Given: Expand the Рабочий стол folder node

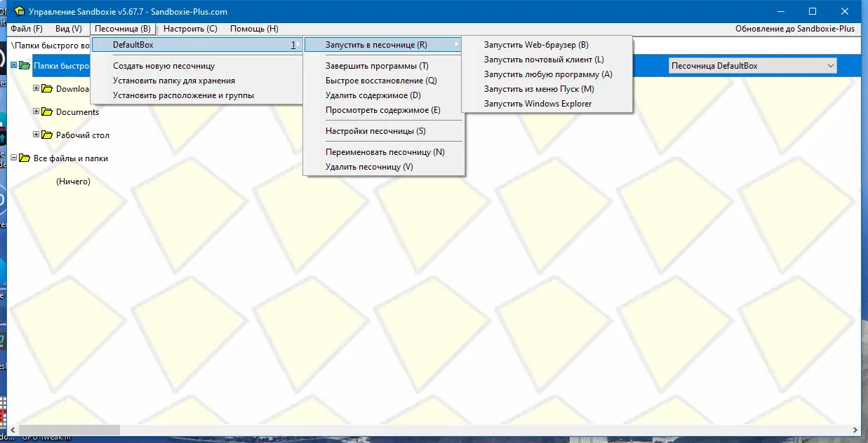Looking at the screenshot, I should [36, 135].
